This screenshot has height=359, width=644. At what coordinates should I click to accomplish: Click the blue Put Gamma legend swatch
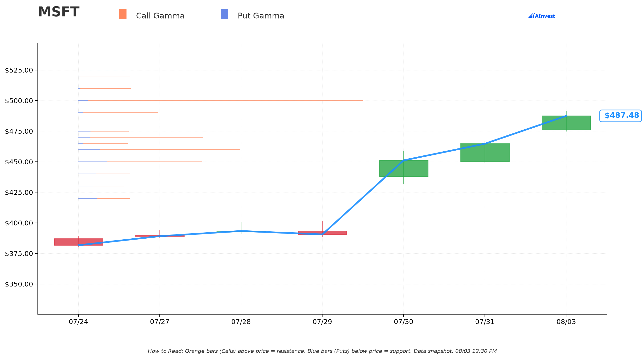(x=224, y=14)
